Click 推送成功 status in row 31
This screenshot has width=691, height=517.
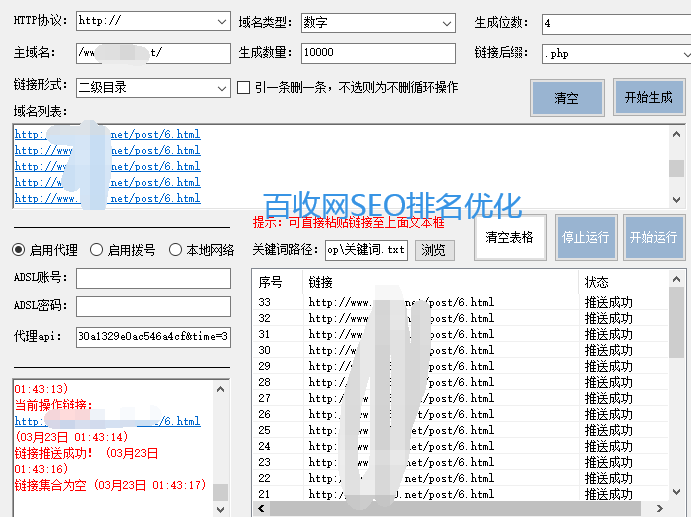pyautogui.click(x=609, y=335)
